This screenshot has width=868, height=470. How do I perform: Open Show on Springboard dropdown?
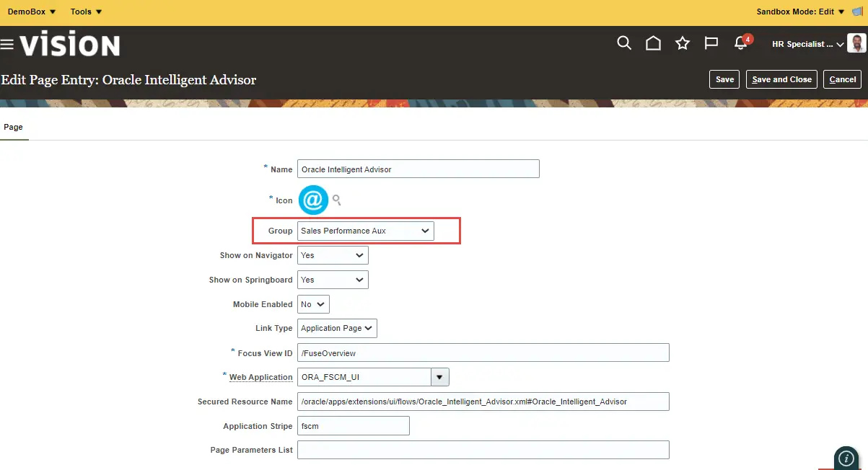pyautogui.click(x=333, y=280)
